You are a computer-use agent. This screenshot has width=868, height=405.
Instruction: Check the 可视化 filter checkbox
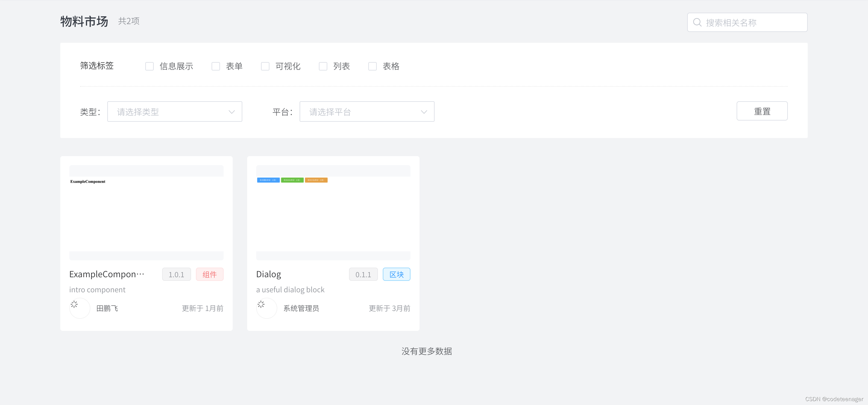pyautogui.click(x=265, y=66)
